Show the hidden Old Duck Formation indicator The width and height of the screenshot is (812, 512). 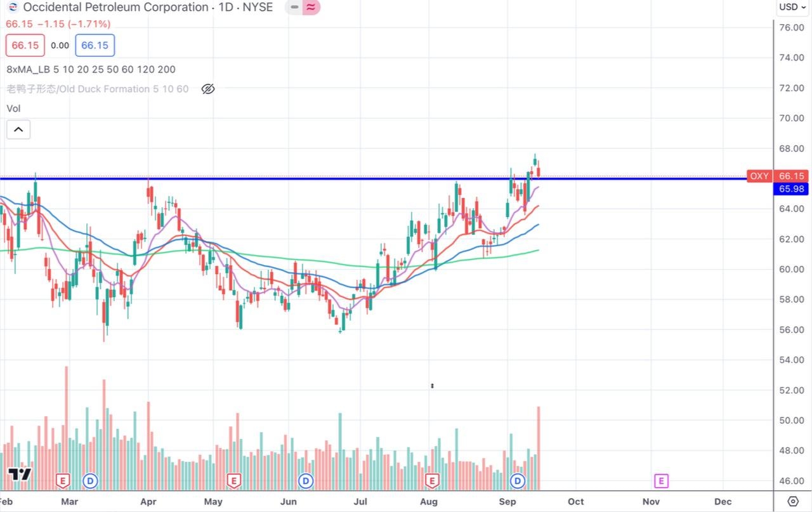pyautogui.click(x=208, y=89)
